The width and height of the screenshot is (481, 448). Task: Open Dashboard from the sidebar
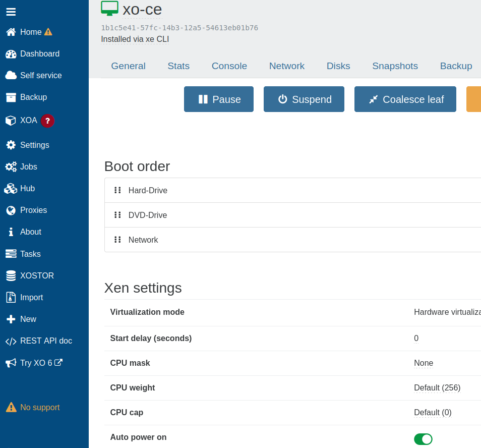pyautogui.click(x=39, y=54)
